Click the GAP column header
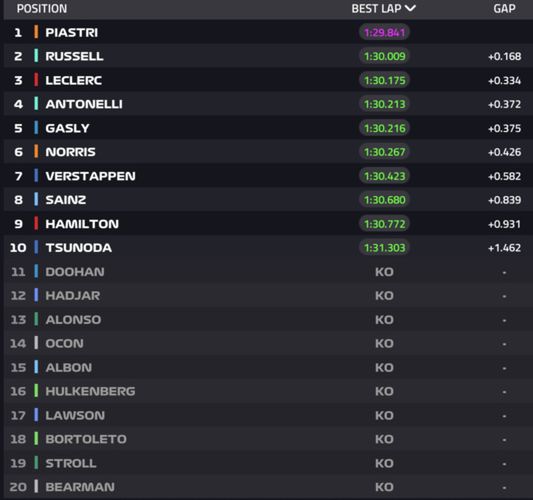533x500 pixels. point(504,8)
